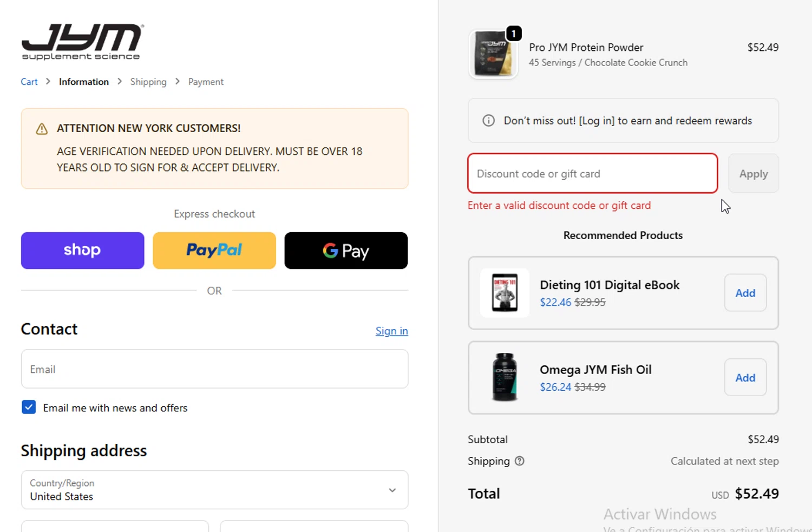Click the Total amount USD $52.49
Viewport: 812px width, 532px height.
pos(745,494)
